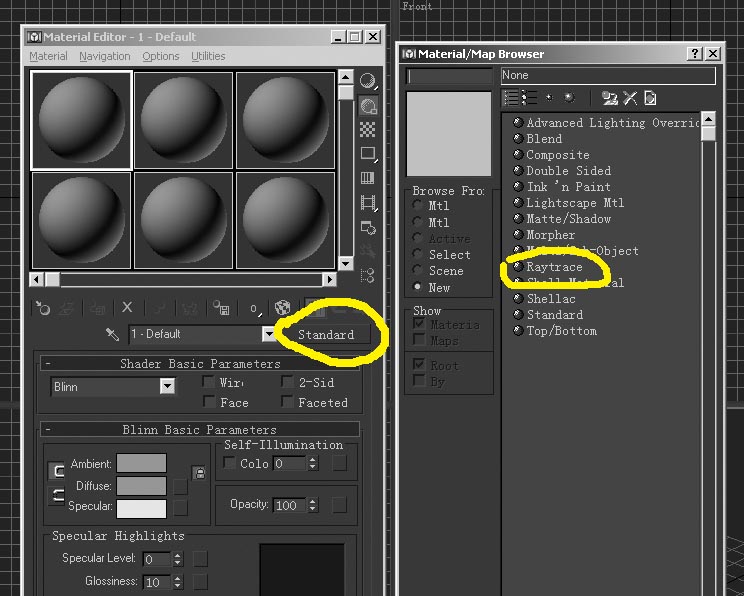Click Delete From Library icon in browser
This screenshot has width=744, height=596.
point(630,98)
